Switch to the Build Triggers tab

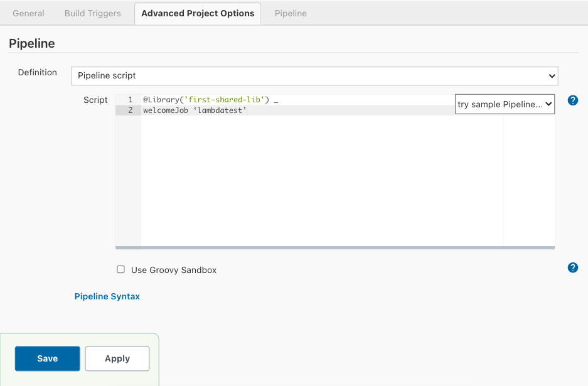93,13
